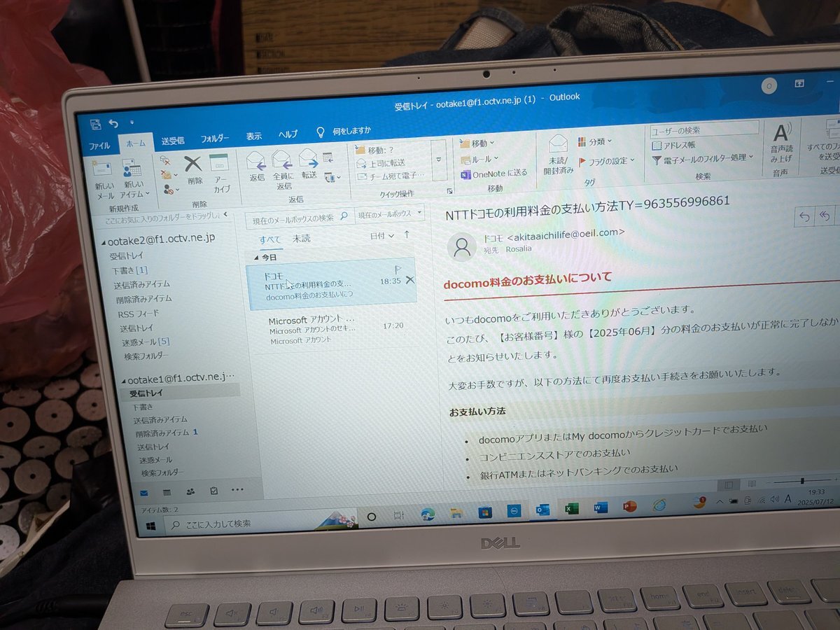This screenshot has width=840, height=630.
Task: Open the フラグの設定 (Follow Up) dropdown
Action: tap(606, 161)
